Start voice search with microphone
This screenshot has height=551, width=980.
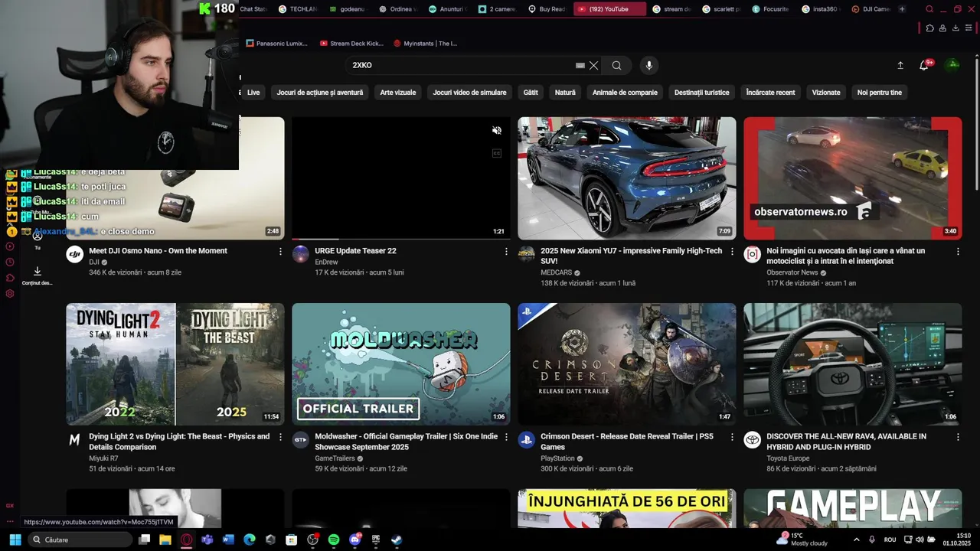(x=649, y=65)
